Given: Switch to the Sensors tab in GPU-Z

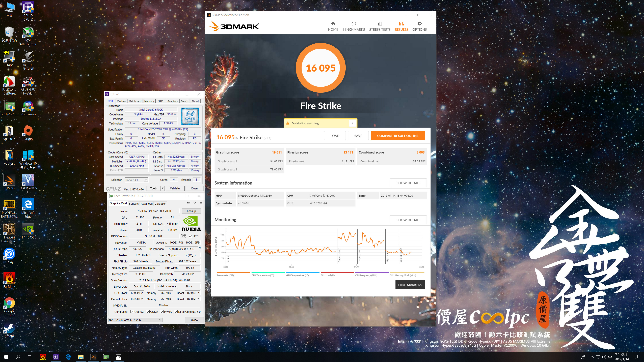Looking at the screenshot, I should (133, 204).
